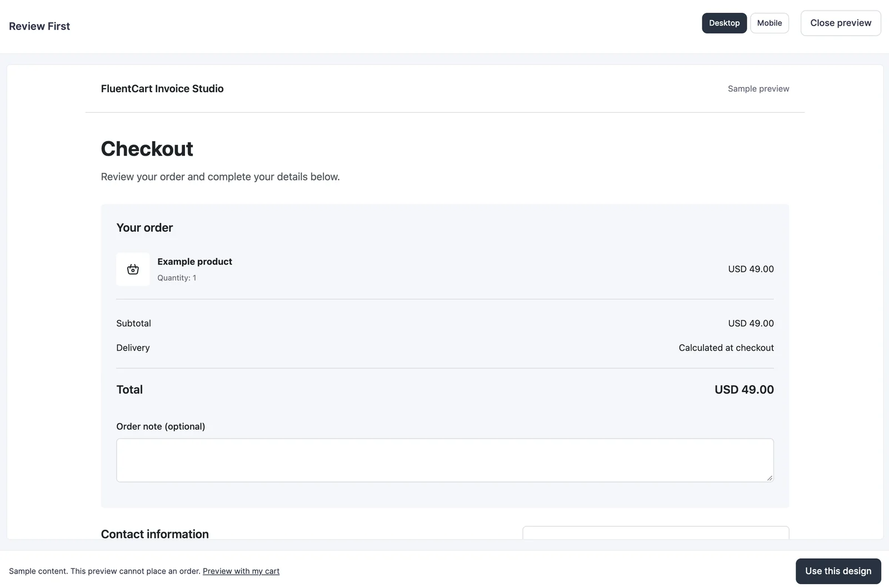Click FluentCart Invoice Studio heading
The width and height of the screenshot is (889, 588).
click(162, 89)
